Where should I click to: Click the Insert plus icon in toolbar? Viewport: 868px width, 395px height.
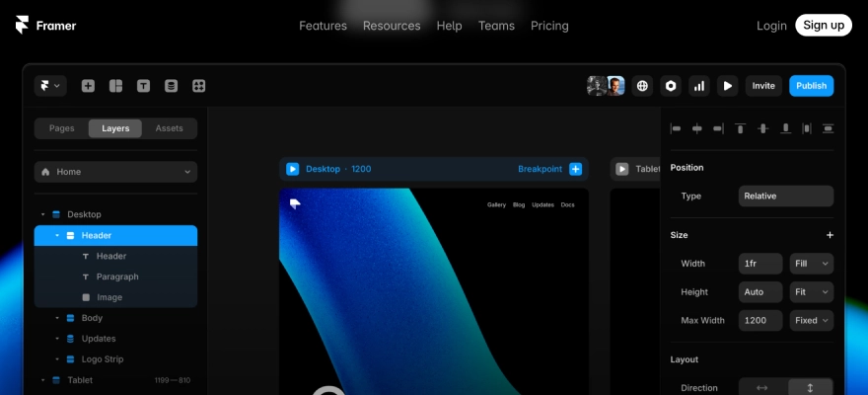(x=88, y=86)
